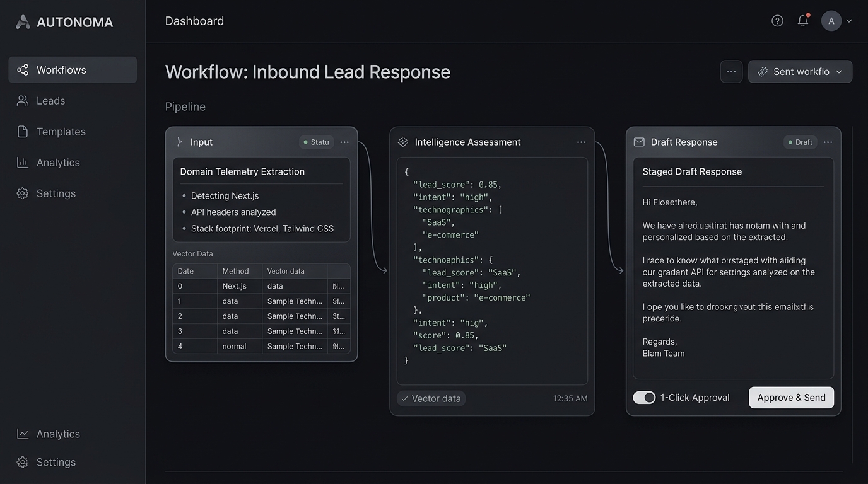Image resolution: width=868 pixels, height=484 pixels.
Task: Click the user avatar A
Action: (831, 21)
